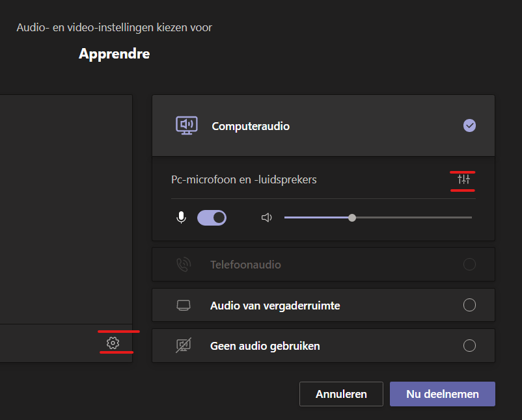Click the Computeraudio monitor speaker icon

[187, 125]
